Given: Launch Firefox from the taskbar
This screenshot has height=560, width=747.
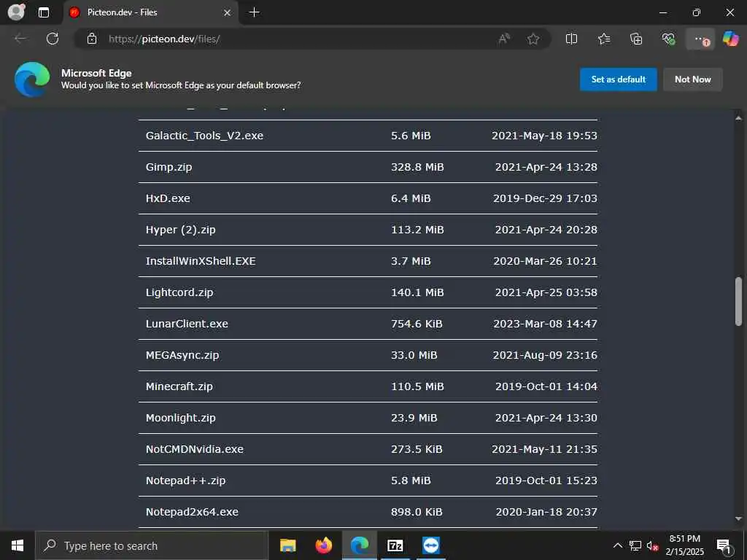Looking at the screenshot, I should click(x=323, y=545).
